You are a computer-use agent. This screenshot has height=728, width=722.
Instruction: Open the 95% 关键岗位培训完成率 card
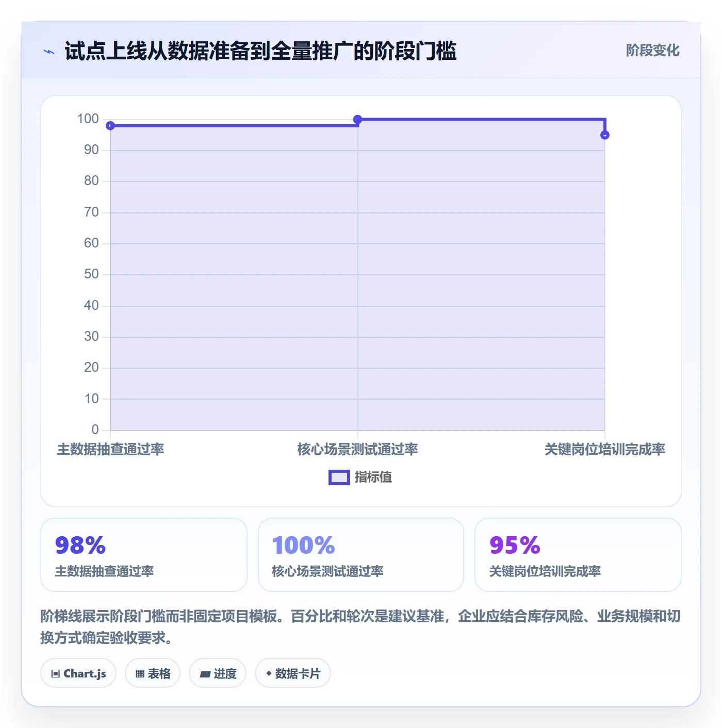point(578,555)
